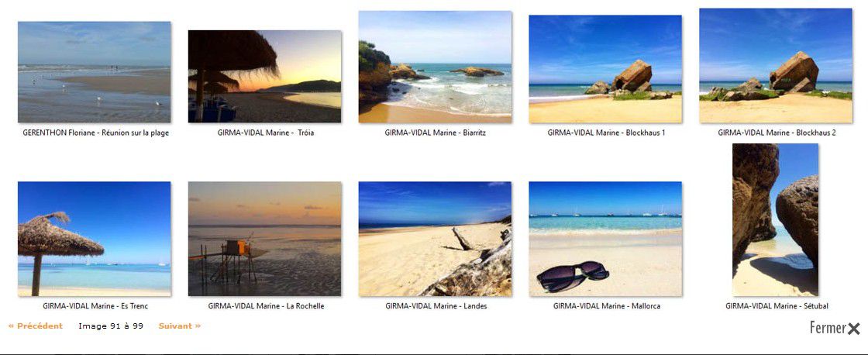This screenshot has height=355, width=868.
Task: Click the GIRMA-VIDAL Marine - Biarritz caption
Action: [435, 133]
